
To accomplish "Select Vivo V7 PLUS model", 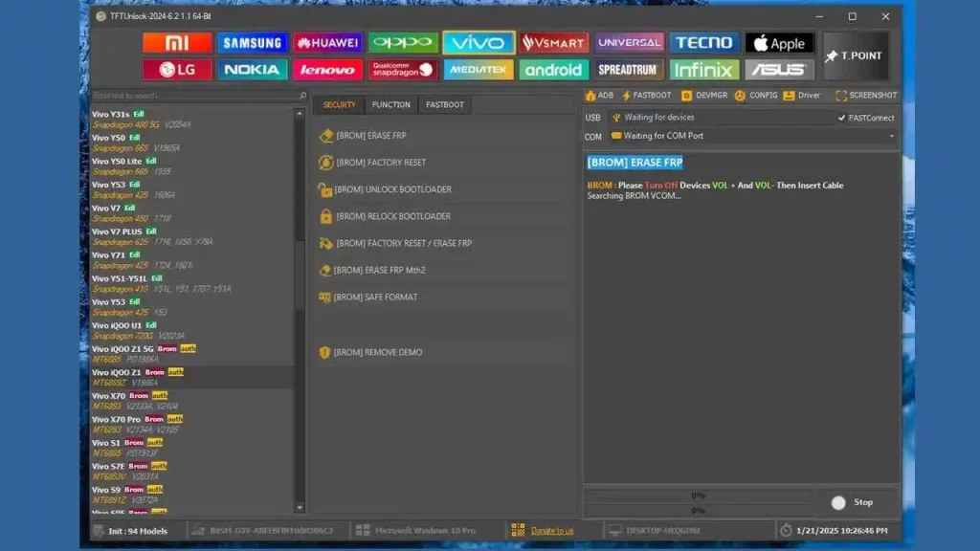I will pyautogui.click(x=191, y=237).
